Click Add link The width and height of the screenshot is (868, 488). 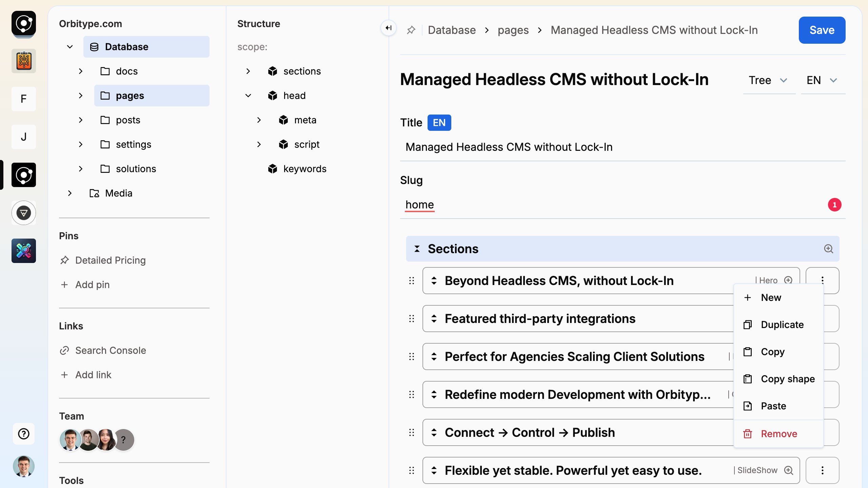pos(85,375)
